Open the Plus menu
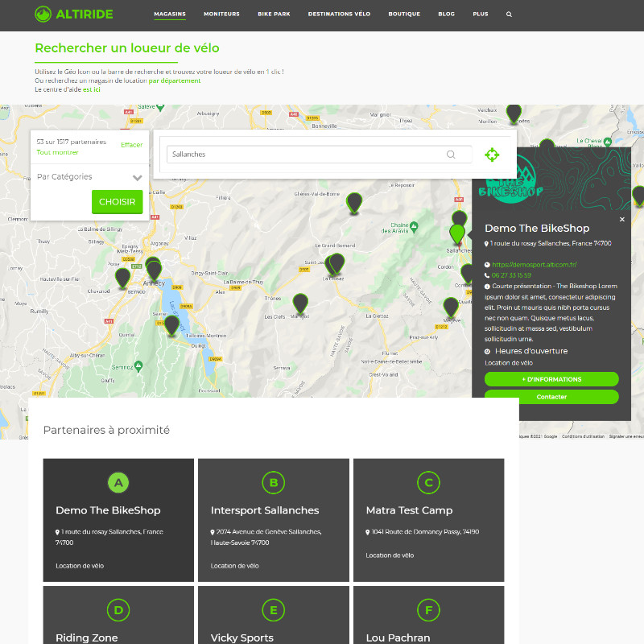 pos(481,14)
